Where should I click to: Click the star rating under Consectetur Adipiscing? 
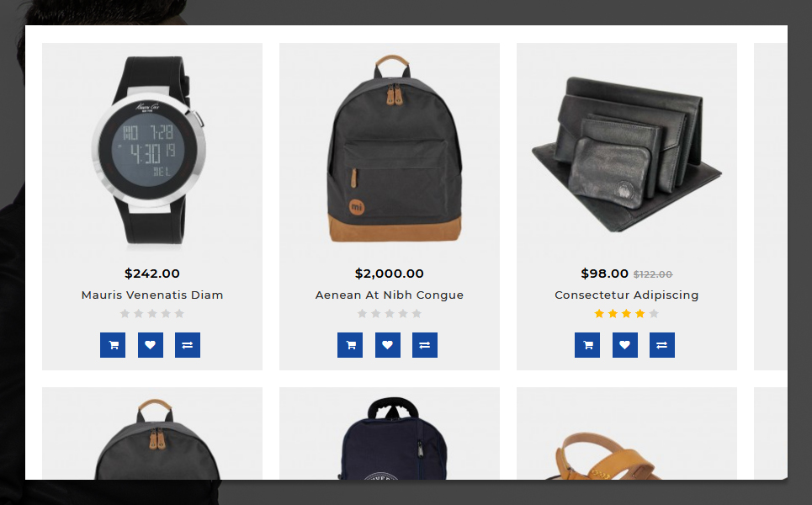point(627,313)
